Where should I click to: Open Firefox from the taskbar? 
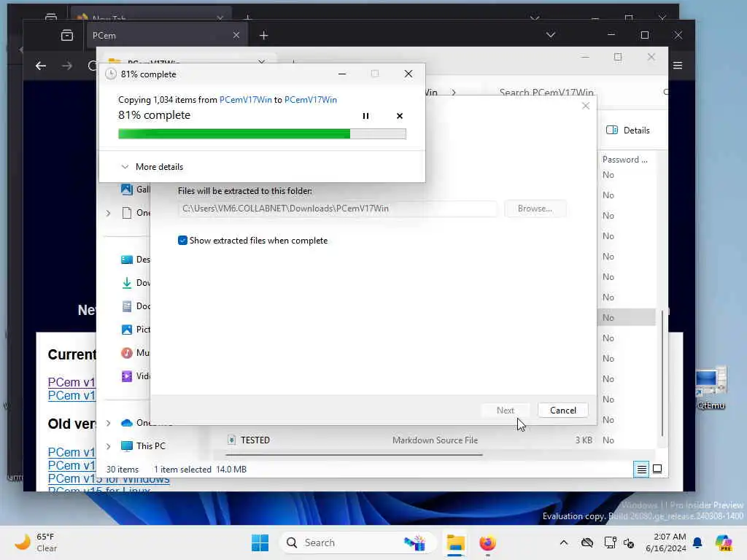click(x=487, y=542)
